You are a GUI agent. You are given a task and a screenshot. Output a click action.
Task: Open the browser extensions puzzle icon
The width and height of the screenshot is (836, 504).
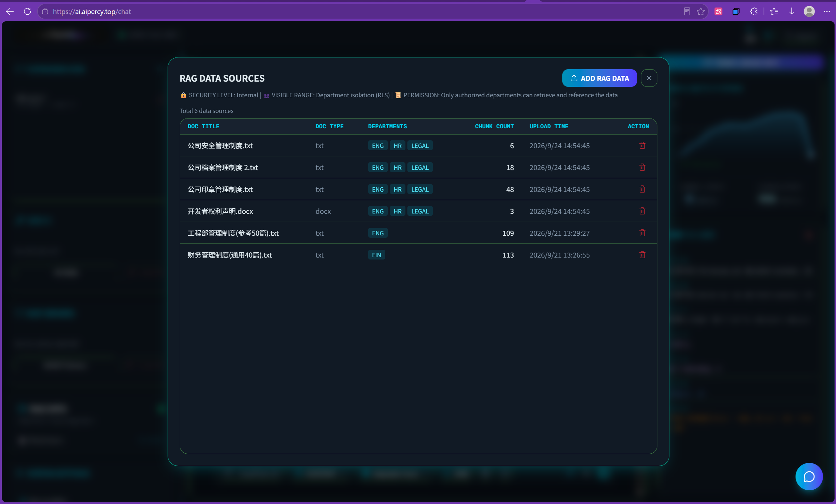tap(754, 11)
